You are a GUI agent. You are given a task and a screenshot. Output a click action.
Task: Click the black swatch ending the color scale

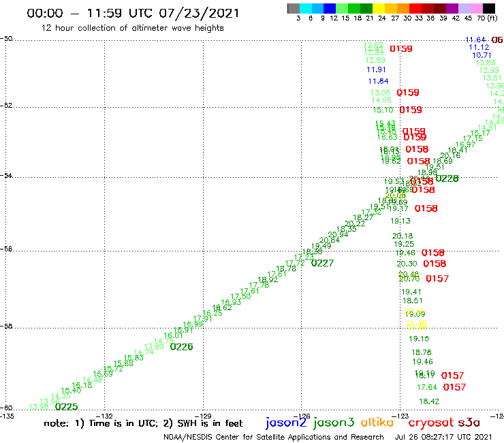tap(488, 8)
